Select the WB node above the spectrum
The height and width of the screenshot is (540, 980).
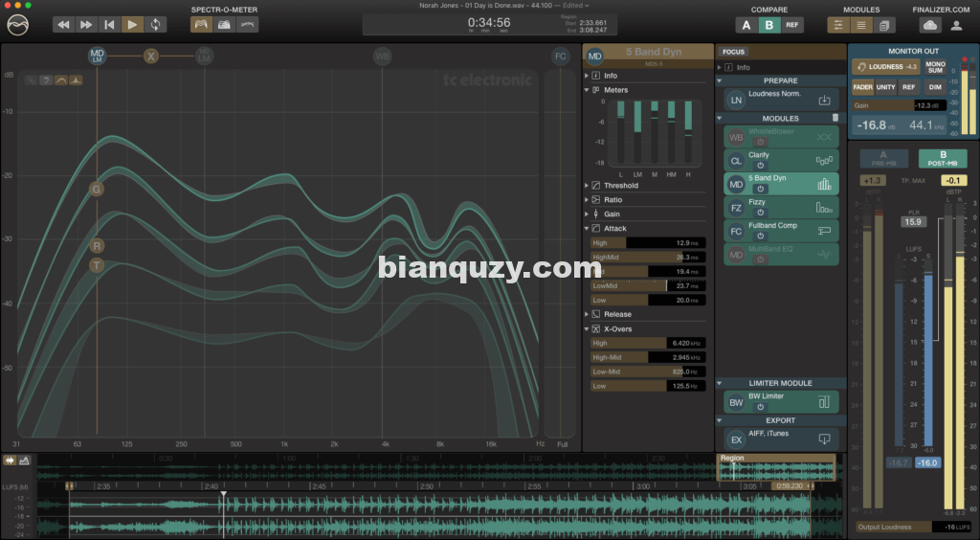pos(383,56)
